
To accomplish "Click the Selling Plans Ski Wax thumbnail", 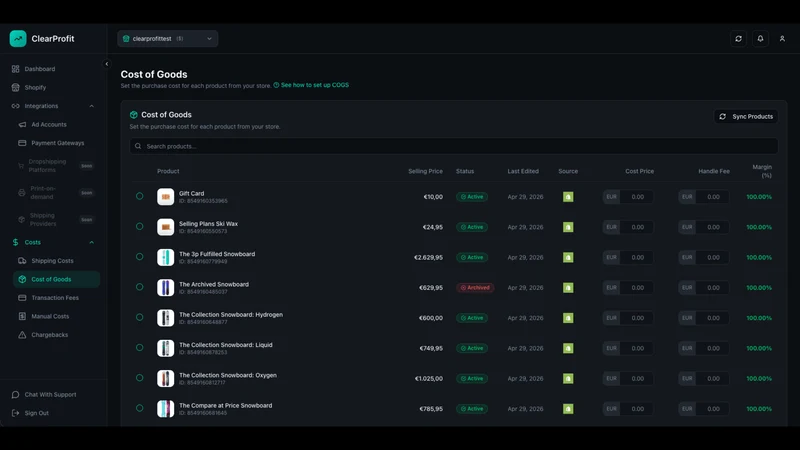I will tap(165, 227).
